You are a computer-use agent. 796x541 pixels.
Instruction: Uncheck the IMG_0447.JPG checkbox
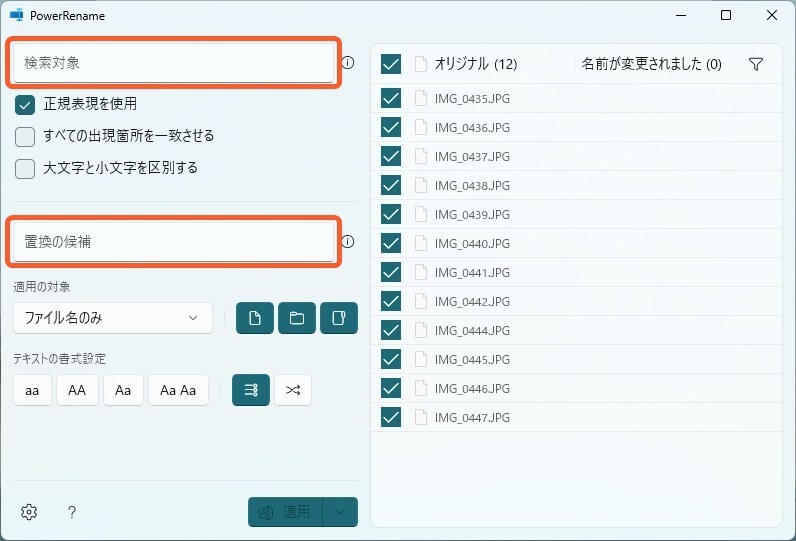(x=391, y=417)
